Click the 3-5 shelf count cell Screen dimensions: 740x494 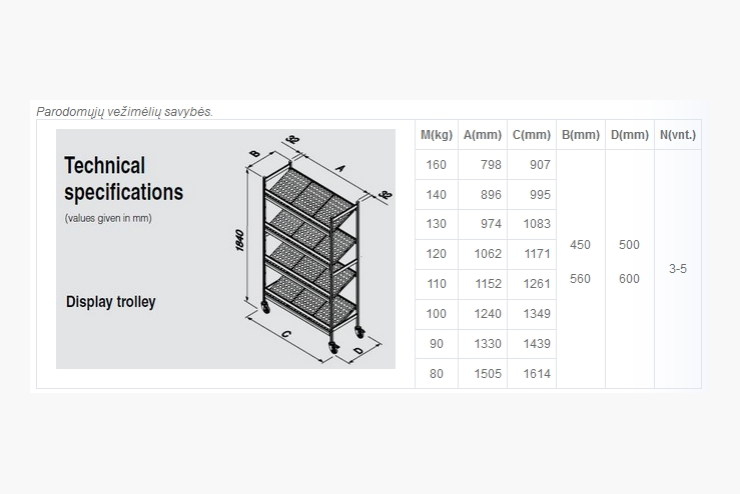[x=678, y=269]
